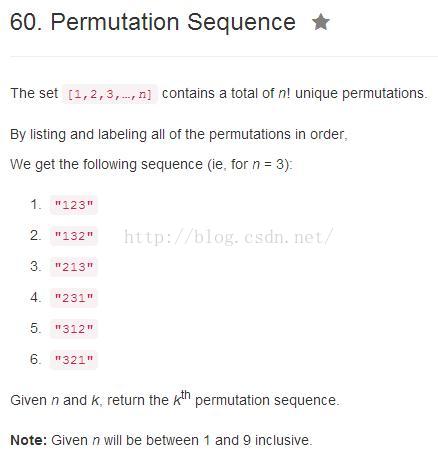Viewport: 438px width, 452px height.
Task: Select the "123" permutation code block
Action: click(x=74, y=205)
